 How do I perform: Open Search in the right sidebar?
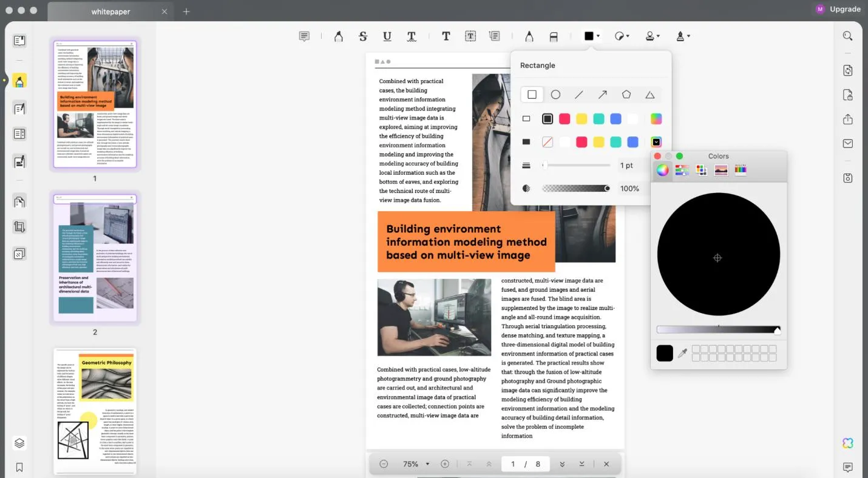847,36
